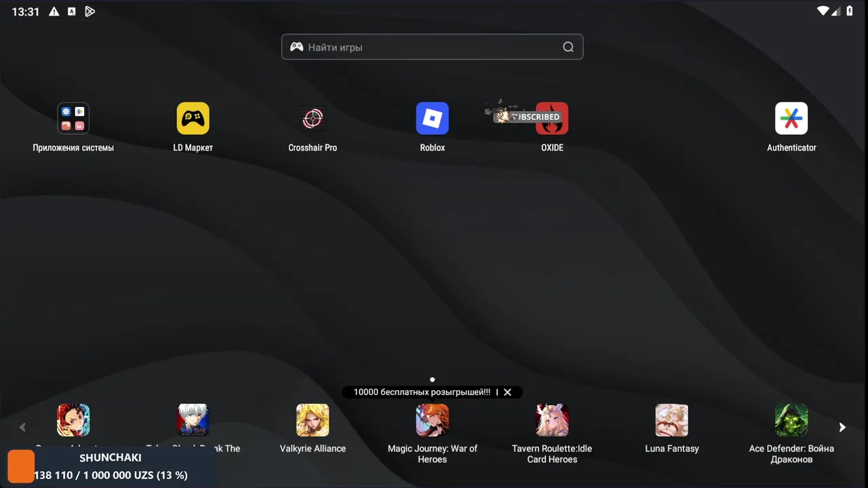Close the 10000 бесплатных розыгрышей banner

(507, 392)
